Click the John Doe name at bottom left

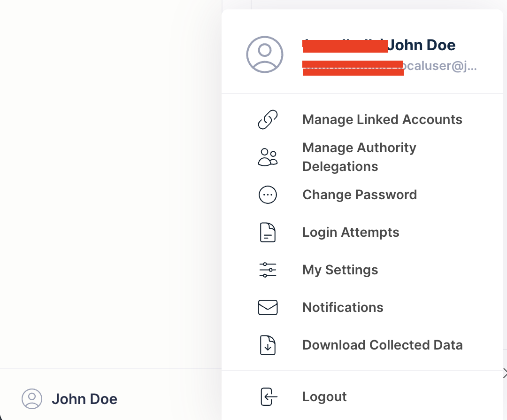tap(84, 399)
